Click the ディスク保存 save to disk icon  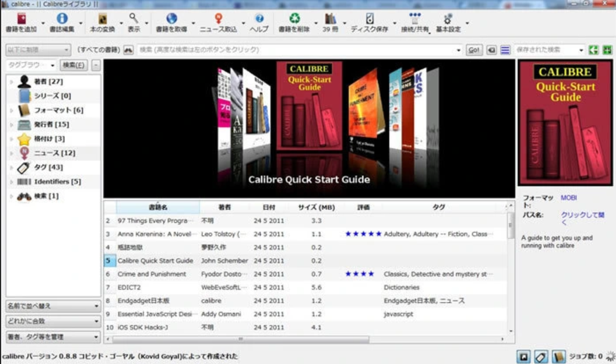[x=369, y=19]
